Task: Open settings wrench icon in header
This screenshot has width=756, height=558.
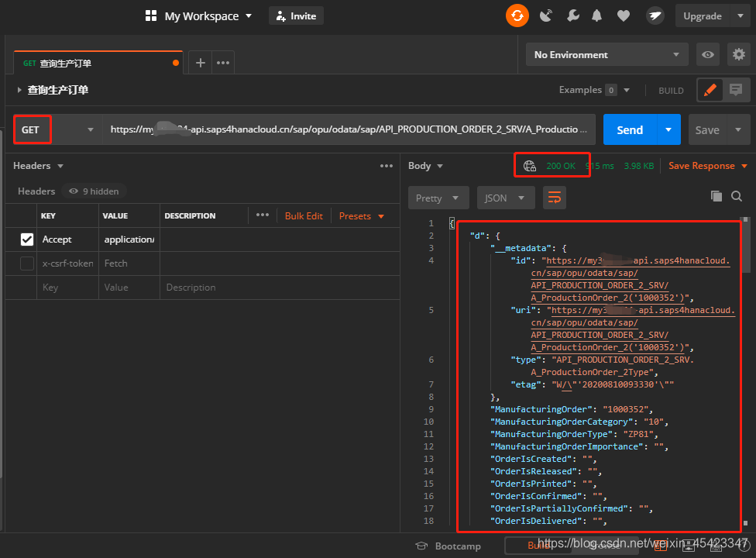Action: coord(572,16)
